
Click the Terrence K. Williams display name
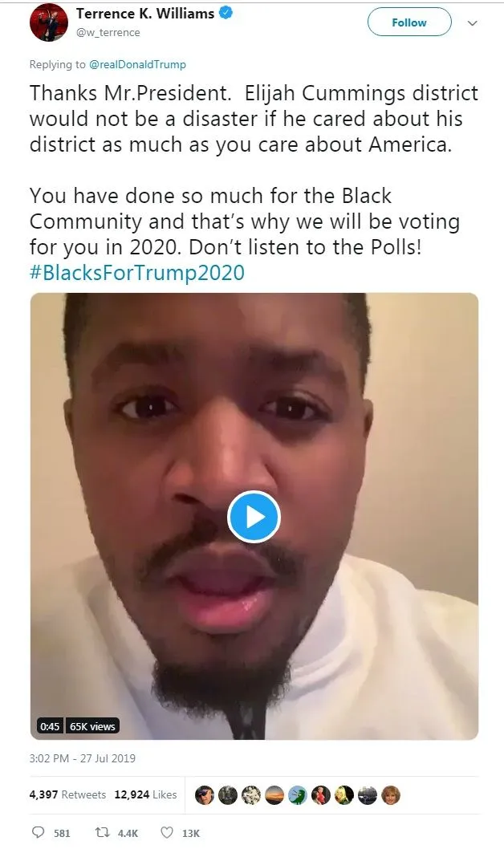click(x=145, y=14)
